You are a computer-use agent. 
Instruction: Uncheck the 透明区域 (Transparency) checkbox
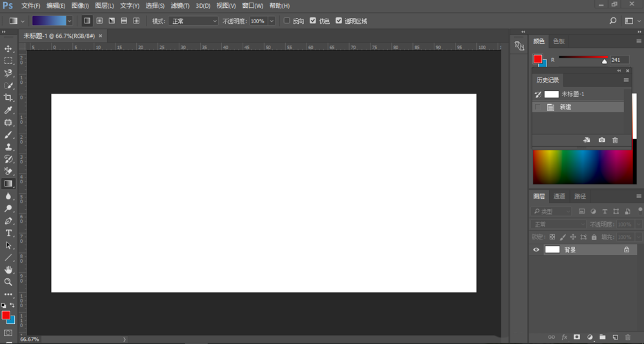tap(339, 21)
